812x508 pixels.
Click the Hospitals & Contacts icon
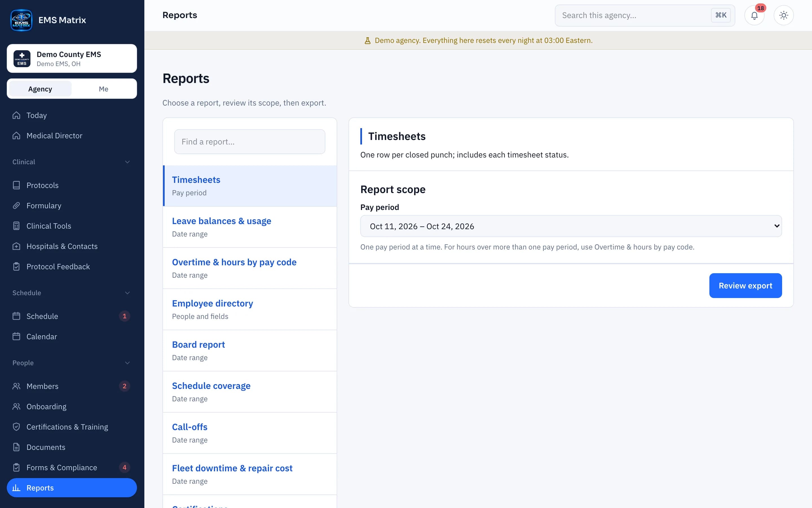point(16,246)
